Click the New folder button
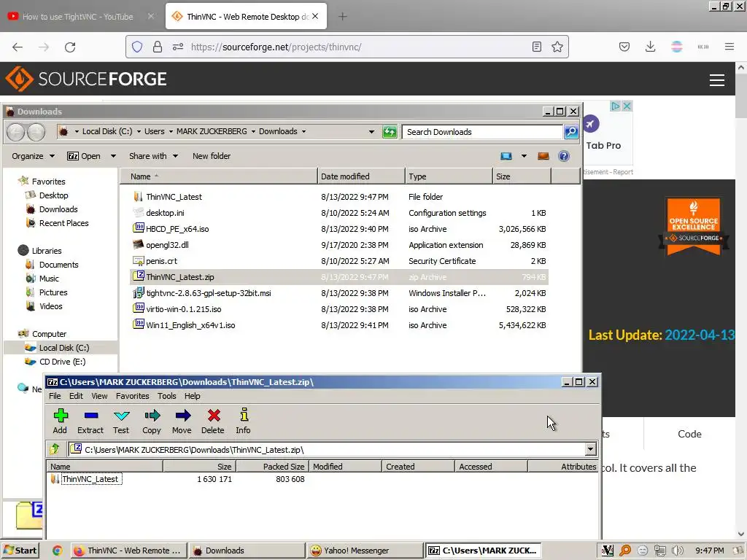This screenshot has height=560, width=747. click(212, 156)
